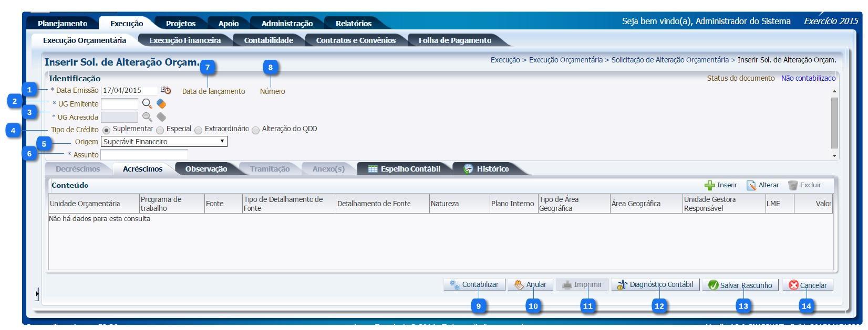868x330 pixels.
Task: Switch to the Relatórios main tab
Action: [x=353, y=24]
